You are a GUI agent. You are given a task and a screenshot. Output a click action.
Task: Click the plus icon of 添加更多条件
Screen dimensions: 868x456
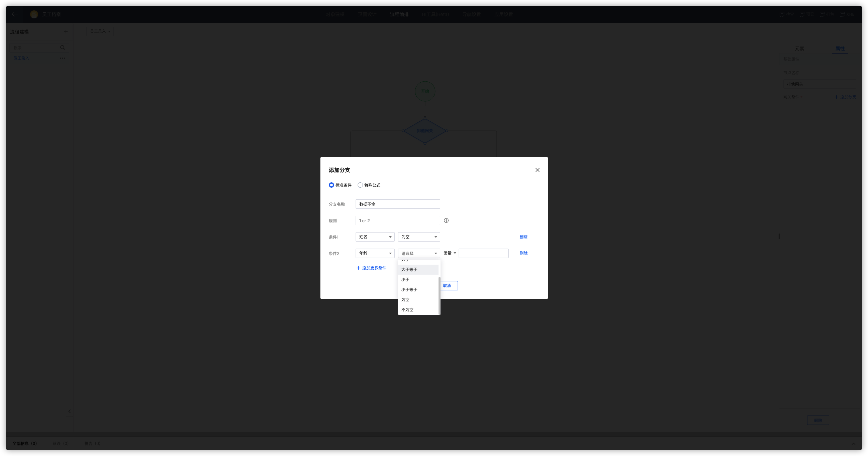(x=358, y=268)
